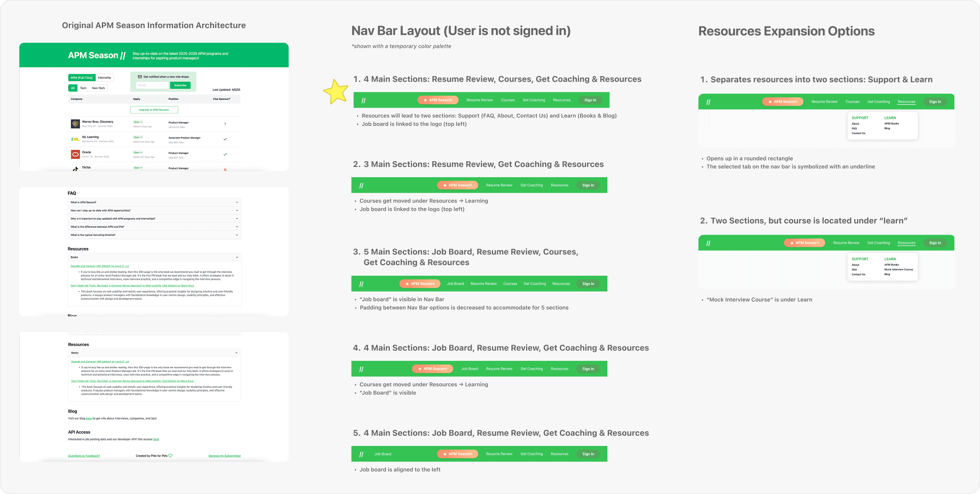The height and width of the screenshot is (494, 980).
Task: Open 'Manage my Subscription' footer link
Action: click(224, 456)
